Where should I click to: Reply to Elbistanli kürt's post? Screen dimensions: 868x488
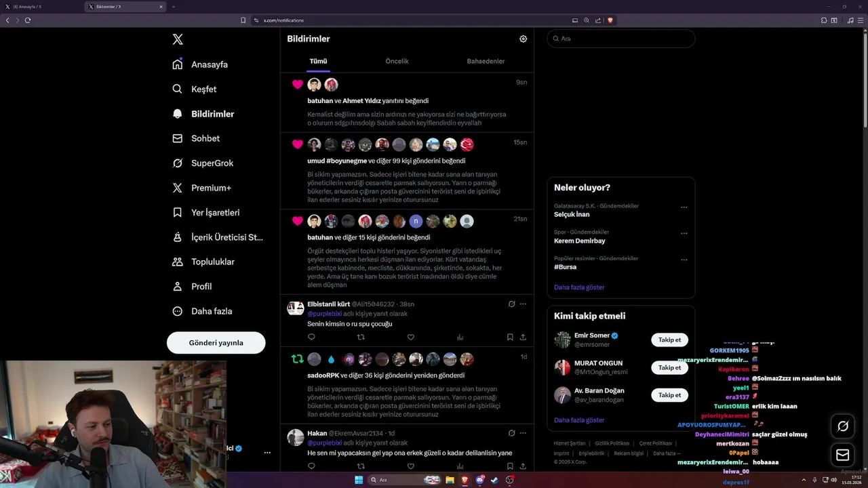click(x=311, y=337)
